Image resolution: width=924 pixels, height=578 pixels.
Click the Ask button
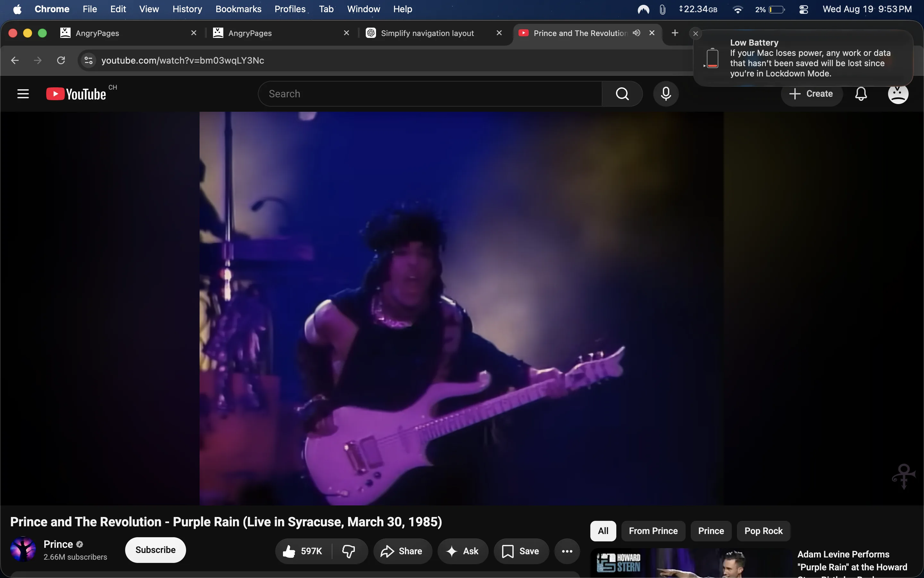[463, 551]
